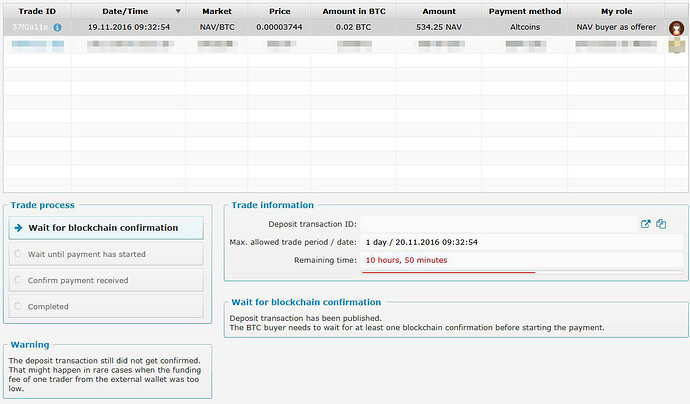The width and height of the screenshot is (690, 404).
Task: Click spinner icon beside Confirm payment received
Action: coord(18,280)
